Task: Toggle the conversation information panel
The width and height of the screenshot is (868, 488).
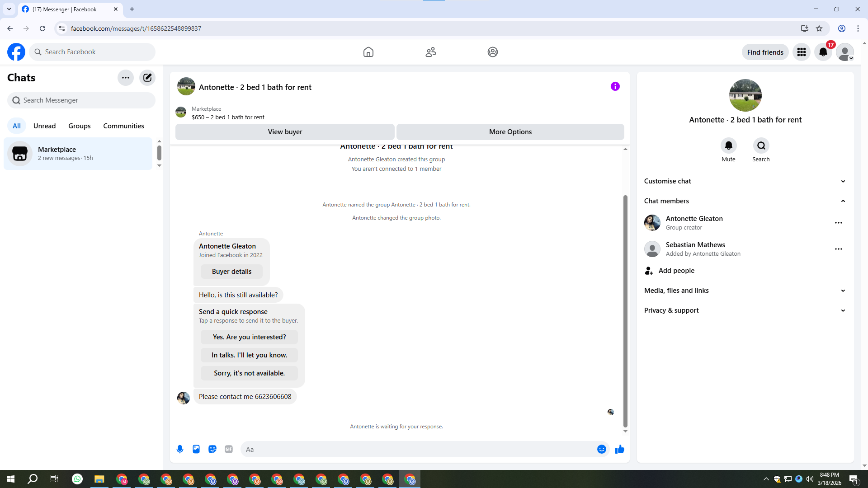Action: (615, 86)
